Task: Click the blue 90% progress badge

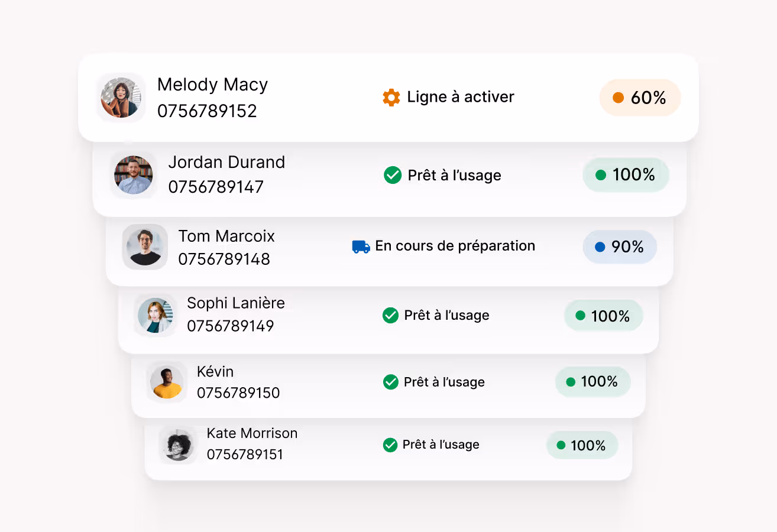Action: (620, 247)
